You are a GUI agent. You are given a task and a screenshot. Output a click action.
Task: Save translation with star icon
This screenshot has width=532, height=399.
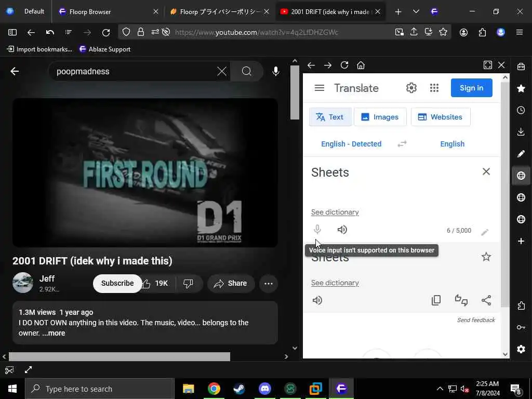point(486,257)
